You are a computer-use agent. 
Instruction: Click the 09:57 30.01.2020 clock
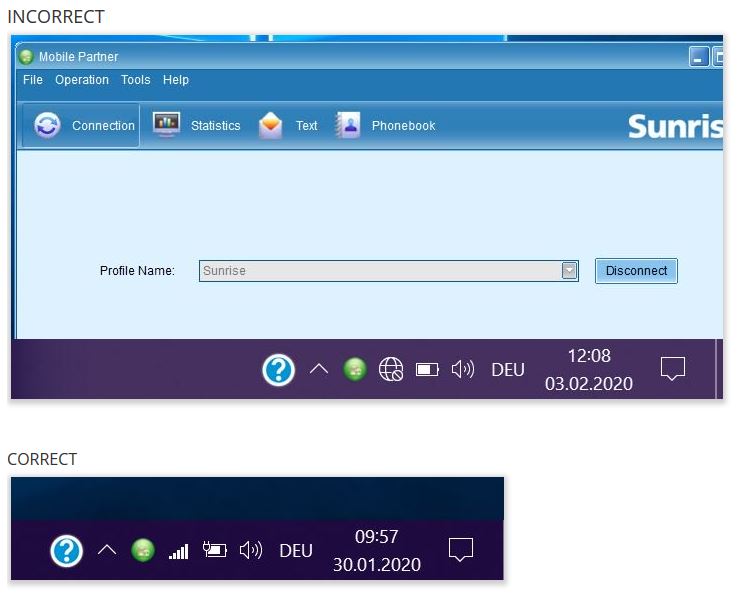coord(377,551)
